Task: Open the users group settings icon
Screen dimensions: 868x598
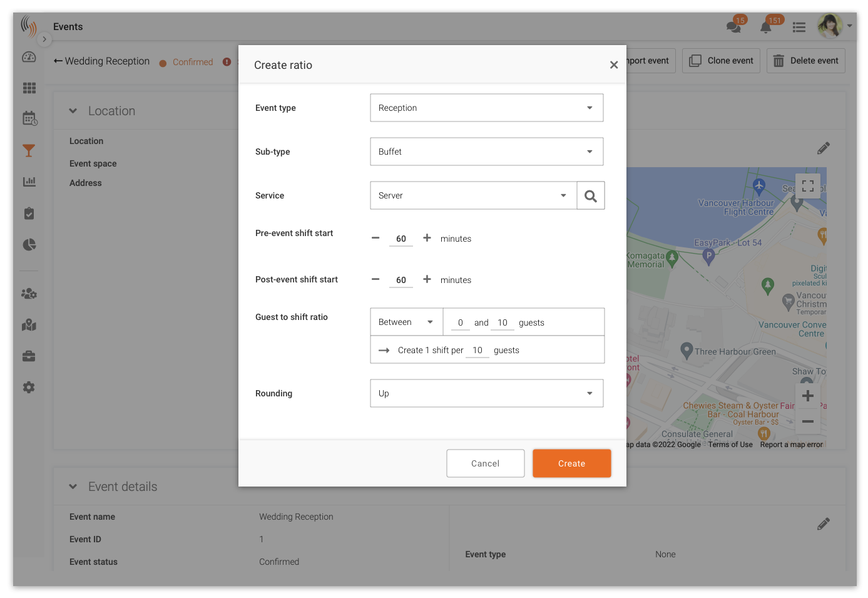Action: click(29, 293)
